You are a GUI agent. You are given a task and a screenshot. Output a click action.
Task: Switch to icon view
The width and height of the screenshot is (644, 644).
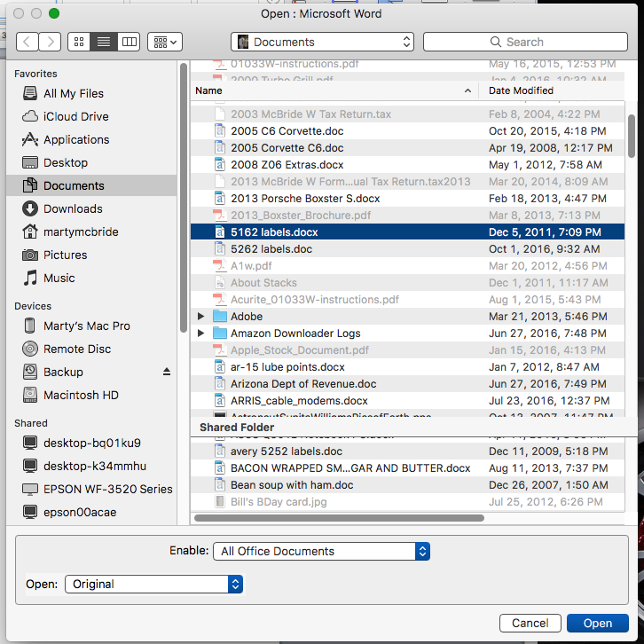pyautogui.click(x=79, y=42)
